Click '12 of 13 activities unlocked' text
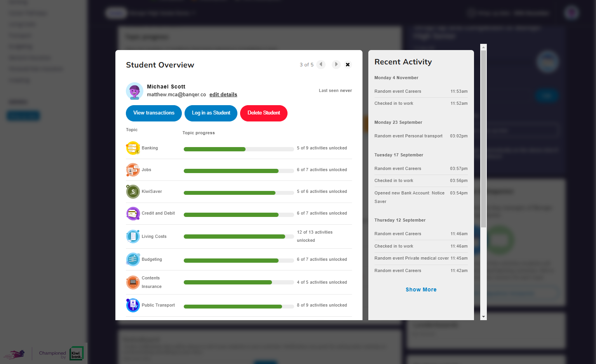596x364 pixels. 315,236
